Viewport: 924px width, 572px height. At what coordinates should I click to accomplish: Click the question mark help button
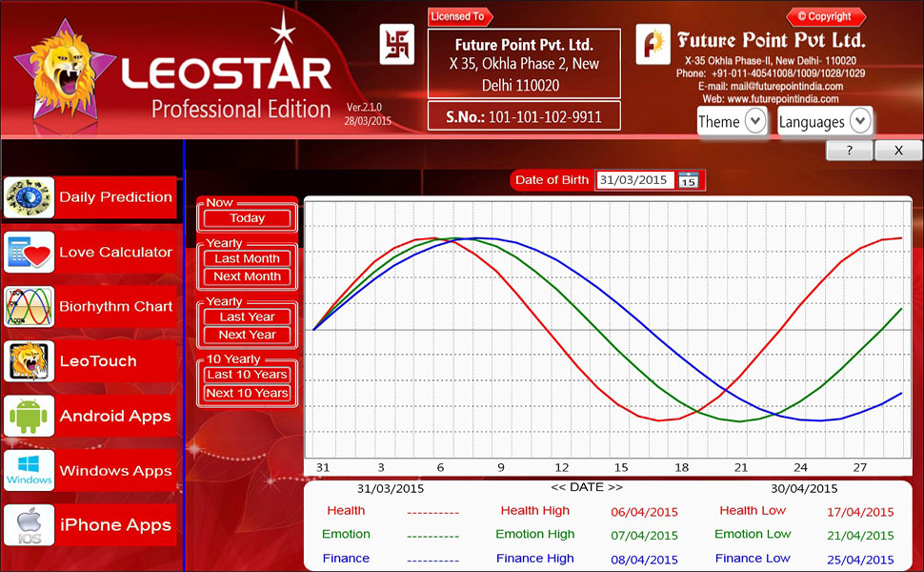point(849,151)
